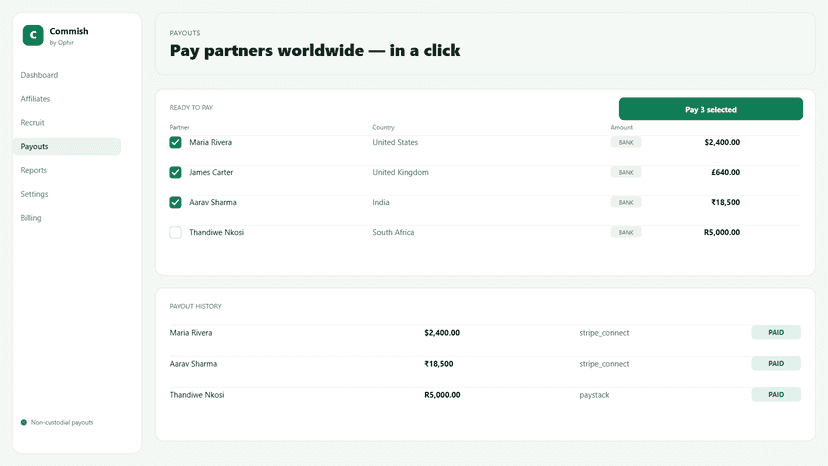Viewport: 828px width, 466px height.
Task: Check Thandiwe Nkosi's payout checkbox
Action: pos(175,232)
